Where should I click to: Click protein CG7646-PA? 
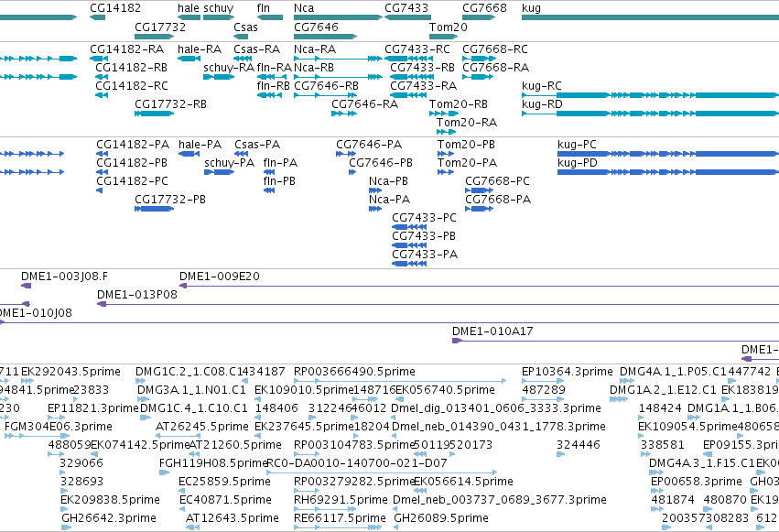point(369,145)
